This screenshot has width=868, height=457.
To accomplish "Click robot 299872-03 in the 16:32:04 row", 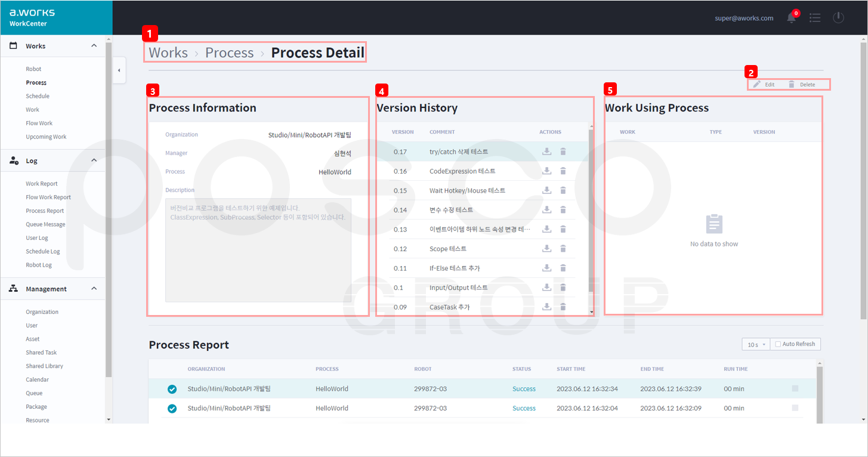I will coord(430,409).
